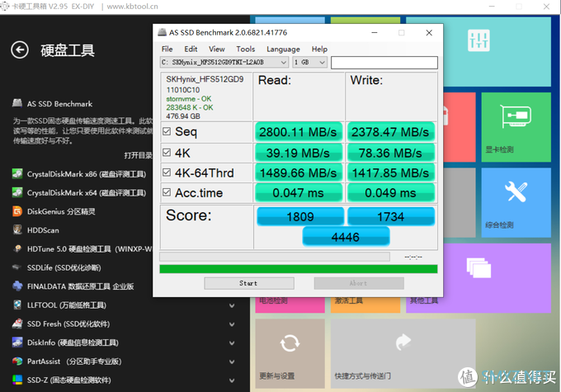Click the 硬盘工具 heading
Viewport: 561px width, 392px height.
click(x=68, y=50)
